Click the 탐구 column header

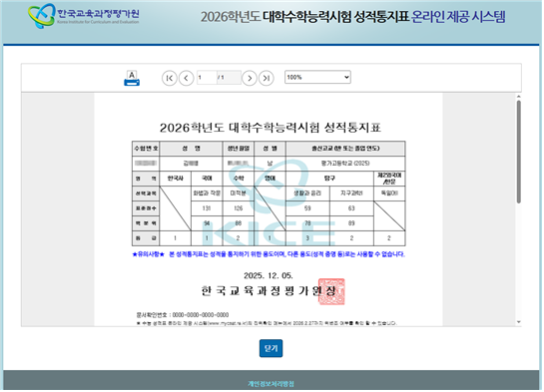click(x=330, y=179)
